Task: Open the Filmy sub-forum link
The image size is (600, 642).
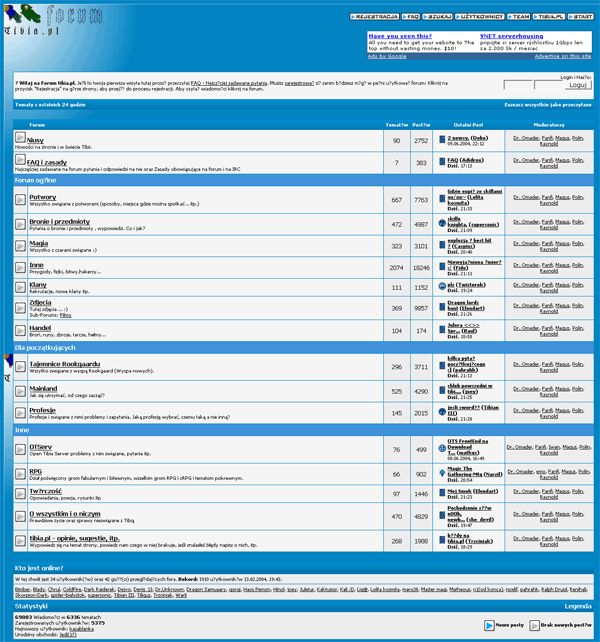Action: click(66, 315)
